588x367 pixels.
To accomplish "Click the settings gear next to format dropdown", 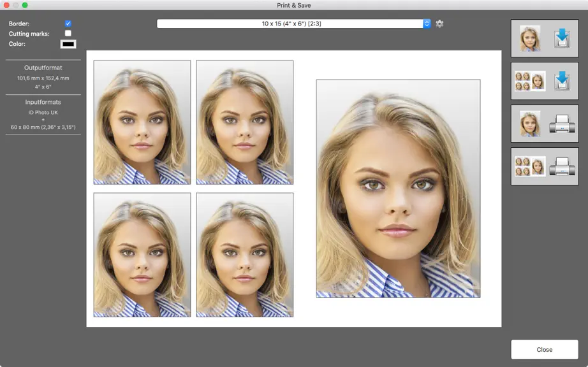I will [439, 24].
